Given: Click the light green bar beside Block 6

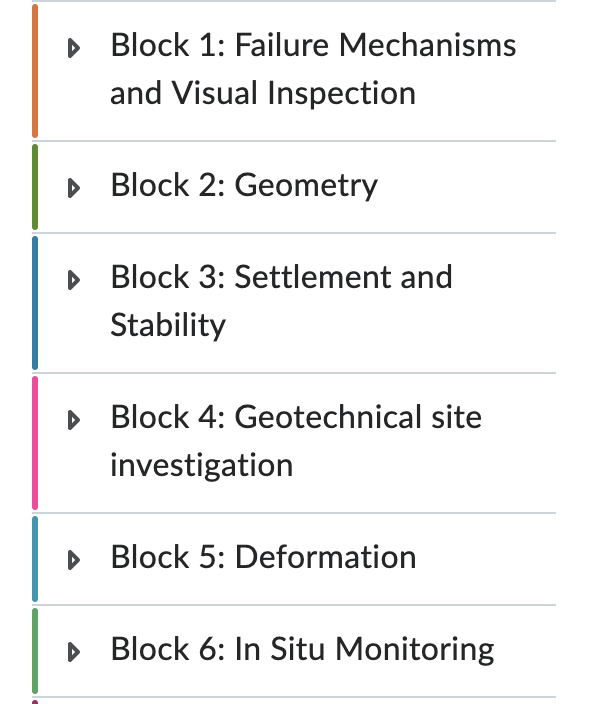Looking at the screenshot, I should [x=35, y=651].
